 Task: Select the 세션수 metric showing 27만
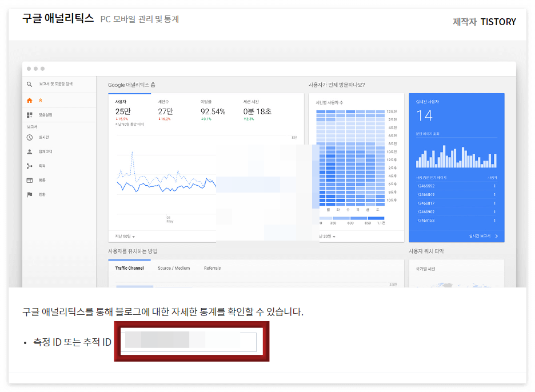point(166,110)
